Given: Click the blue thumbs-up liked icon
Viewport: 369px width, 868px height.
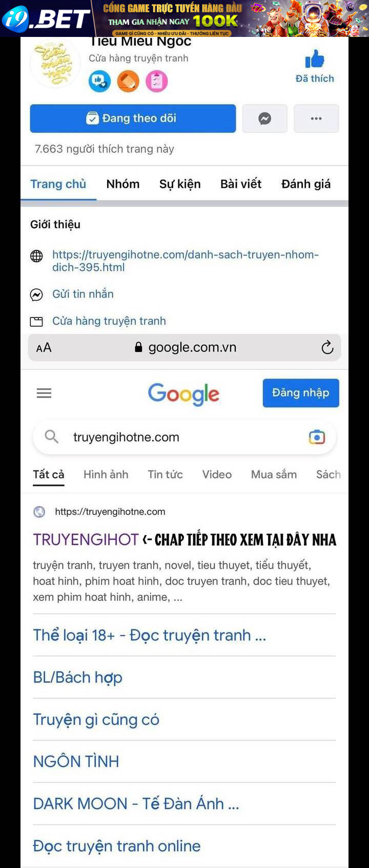Looking at the screenshot, I should (315, 60).
